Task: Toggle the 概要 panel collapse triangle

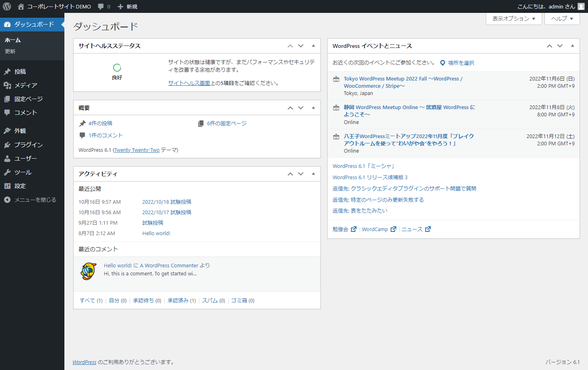Action: coord(314,108)
